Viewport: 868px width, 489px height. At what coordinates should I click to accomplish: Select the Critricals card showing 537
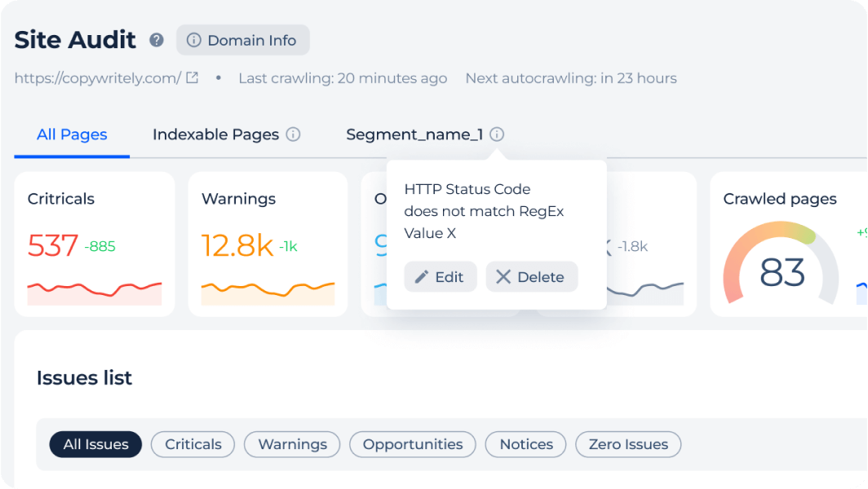(95, 244)
